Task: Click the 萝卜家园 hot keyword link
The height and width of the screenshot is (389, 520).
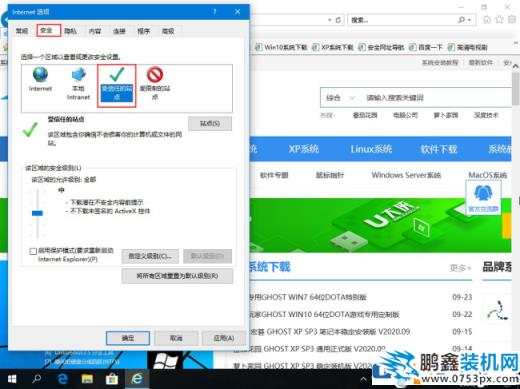Action: [446, 116]
